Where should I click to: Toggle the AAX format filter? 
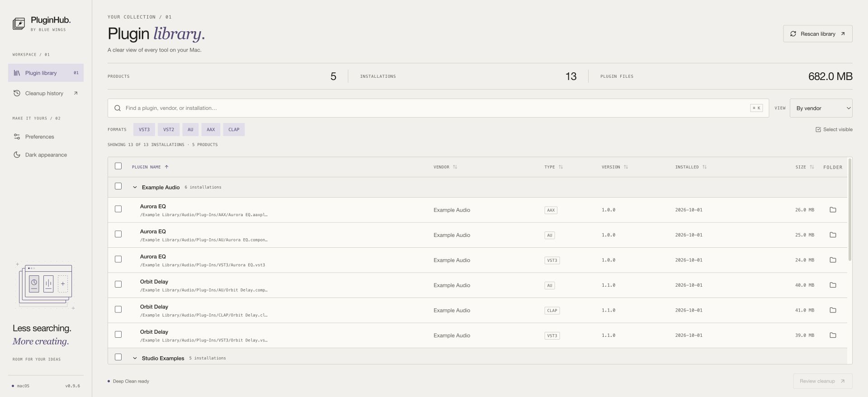211,130
